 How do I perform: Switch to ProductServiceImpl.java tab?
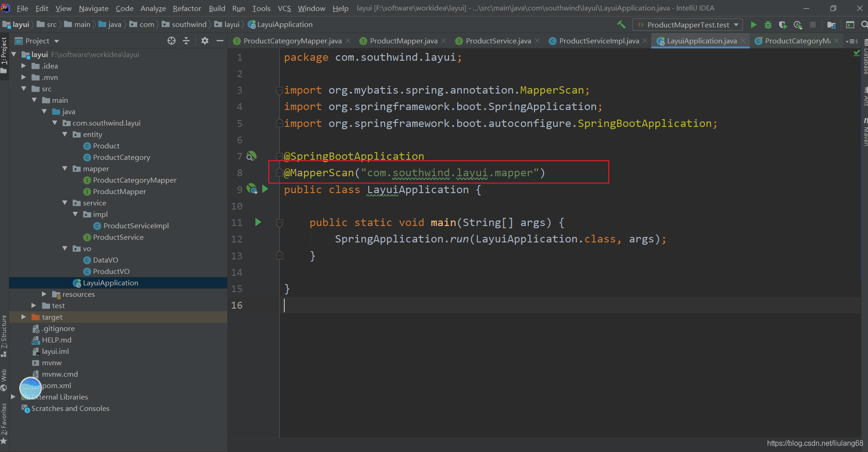coord(599,41)
